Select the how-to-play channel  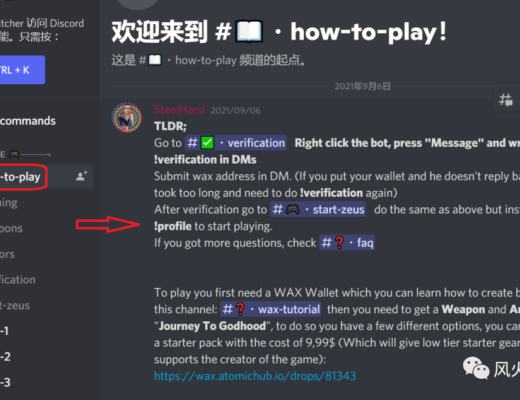pos(22,177)
